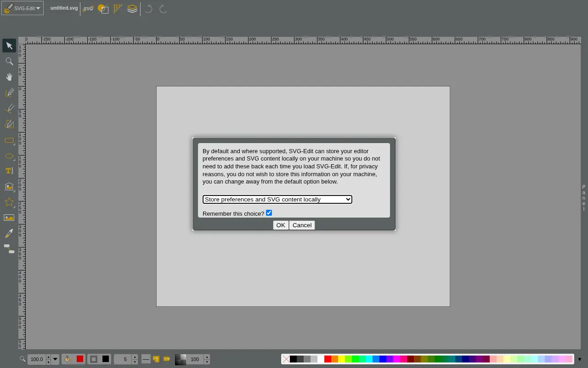
Task: Open the layers icon in top toolbar
Action: pyautogui.click(x=132, y=8)
